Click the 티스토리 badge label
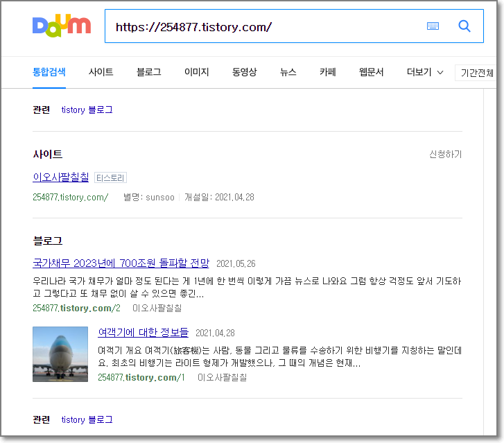The width and height of the screenshot is (504, 443). click(110, 177)
